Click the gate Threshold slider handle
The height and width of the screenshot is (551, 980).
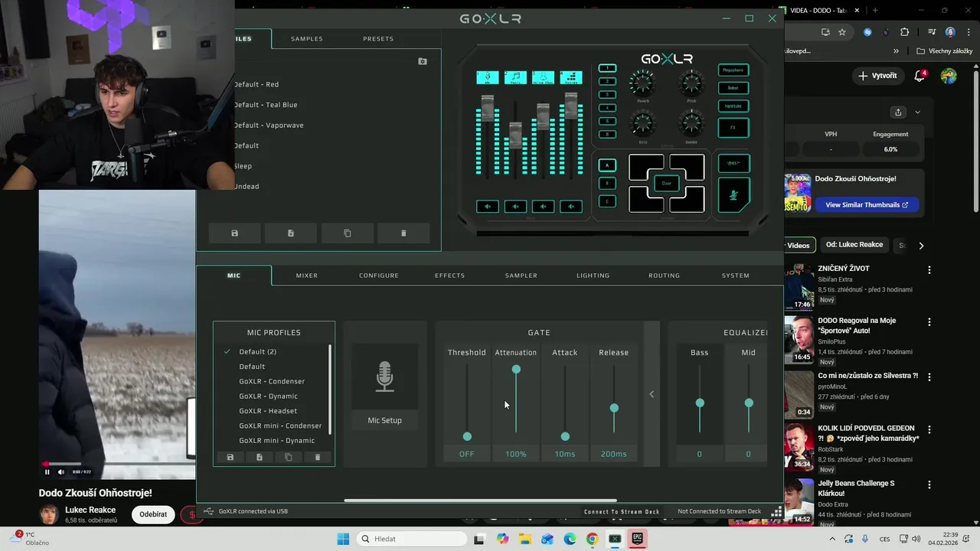coord(467,436)
